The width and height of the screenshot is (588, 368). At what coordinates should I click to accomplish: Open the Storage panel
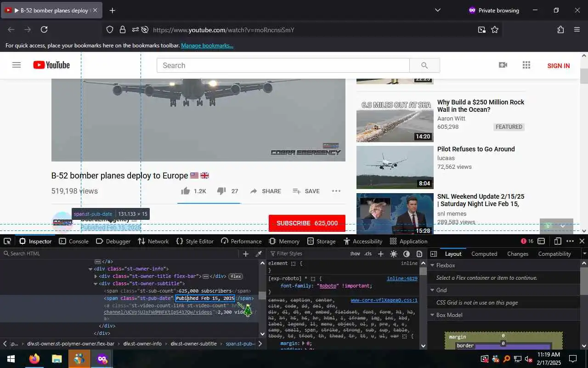(322, 241)
